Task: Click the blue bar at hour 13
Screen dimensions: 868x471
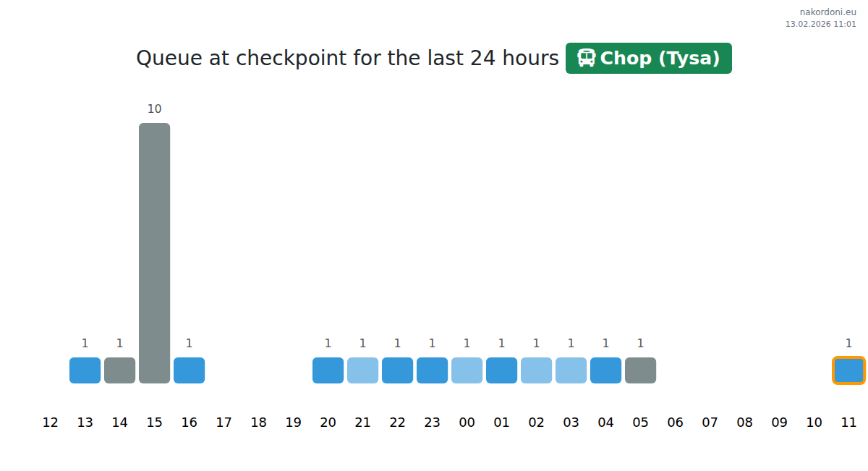Action: [85, 370]
